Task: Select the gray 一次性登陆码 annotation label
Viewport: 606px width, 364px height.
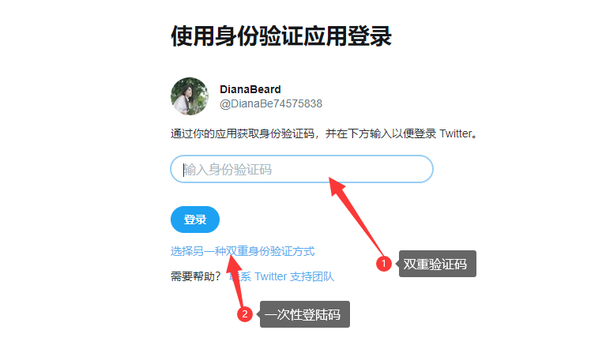Action: pyautogui.click(x=304, y=314)
